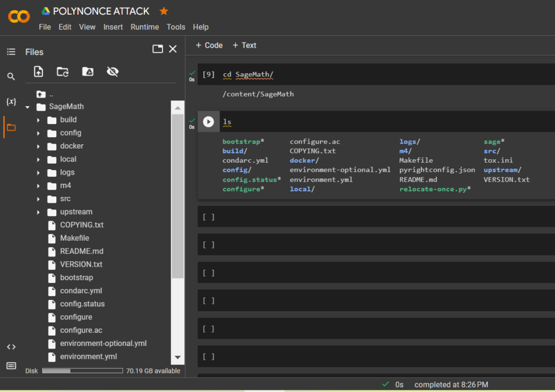Screen dimensions: 555x392
Task: Click inside the cd SageMath/ cell
Action: click(x=376, y=74)
